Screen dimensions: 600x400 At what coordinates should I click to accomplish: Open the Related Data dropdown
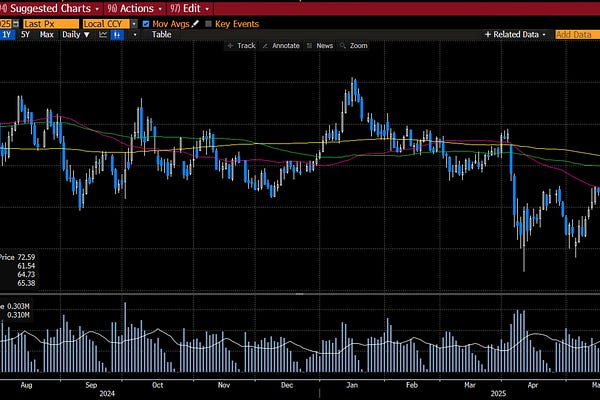[515, 34]
